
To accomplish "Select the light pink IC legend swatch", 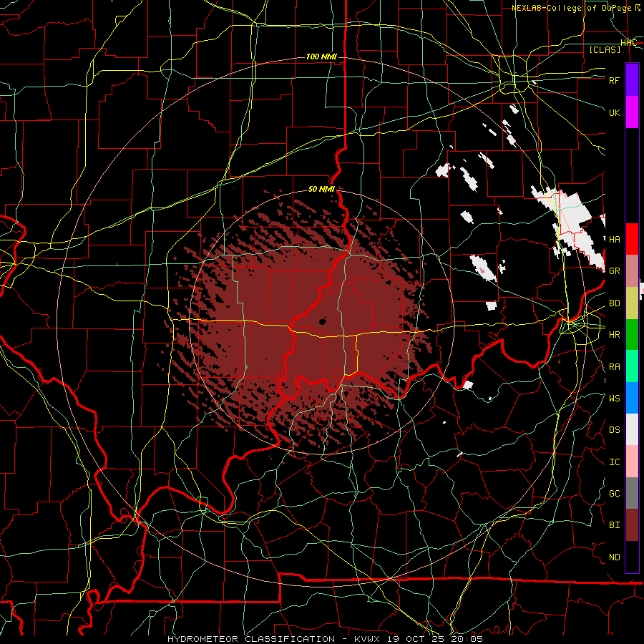I will pyautogui.click(x=632, y=462).
